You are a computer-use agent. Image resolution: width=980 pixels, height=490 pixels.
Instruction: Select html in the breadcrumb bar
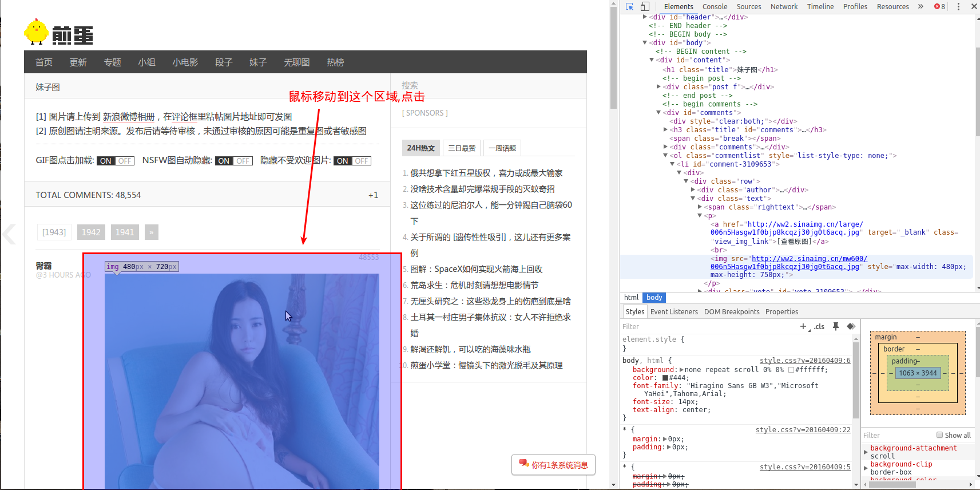[x=631, y=298]
